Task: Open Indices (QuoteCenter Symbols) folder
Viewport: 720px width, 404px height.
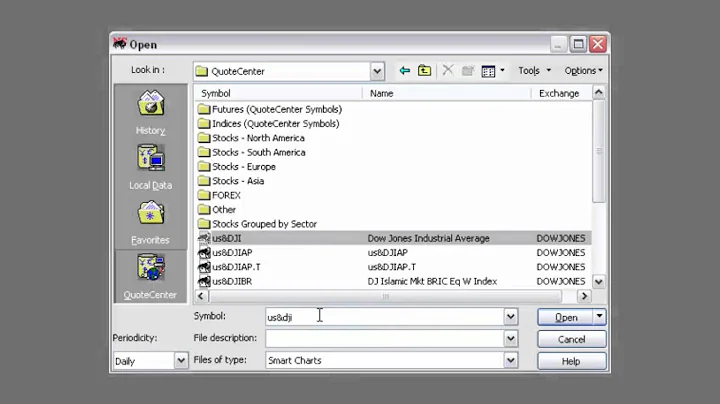Action: click(x=269, y=123)
